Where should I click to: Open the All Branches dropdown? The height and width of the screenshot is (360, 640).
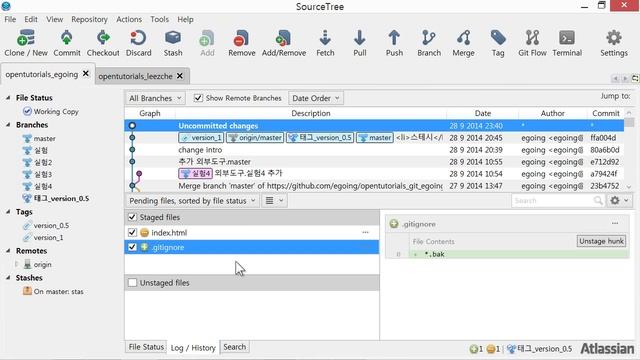point(155,98)
